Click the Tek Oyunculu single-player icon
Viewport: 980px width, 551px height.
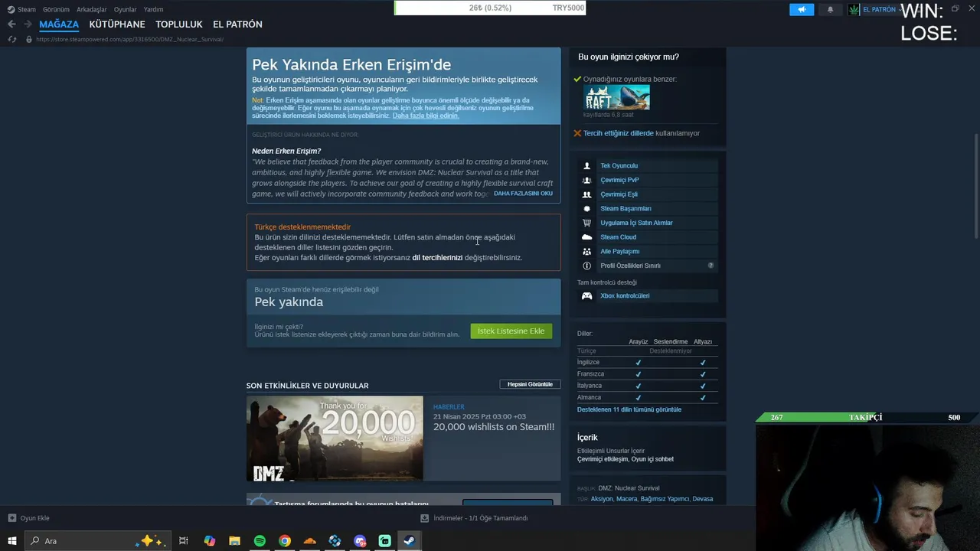[587, 165]
